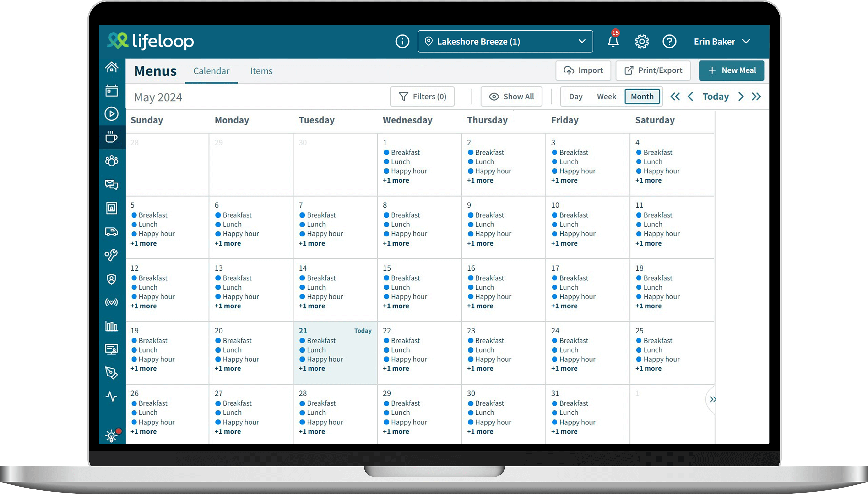Switch to the Items tab
The height and width of the screenshot is (494, 868).
pos(261,71)
